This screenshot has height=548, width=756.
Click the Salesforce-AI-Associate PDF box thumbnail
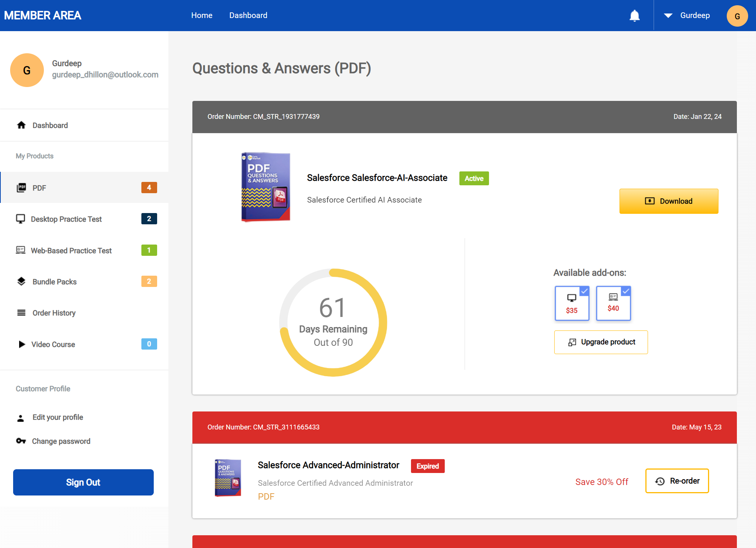[x=265, y=187]
